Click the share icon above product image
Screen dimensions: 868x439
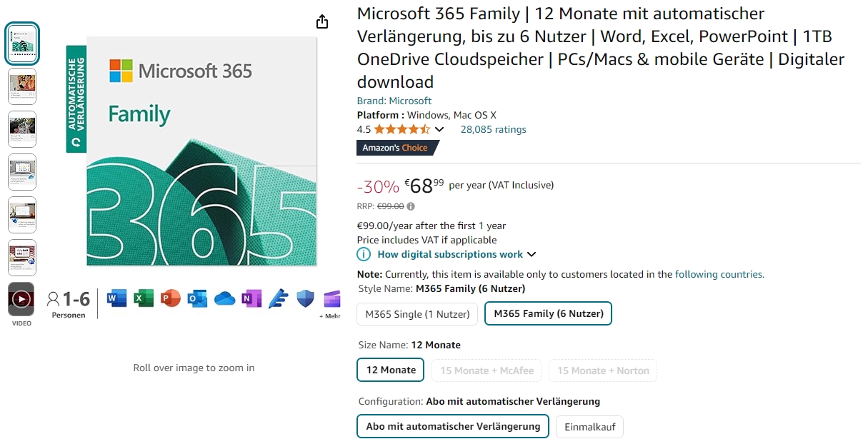(322, 21)
